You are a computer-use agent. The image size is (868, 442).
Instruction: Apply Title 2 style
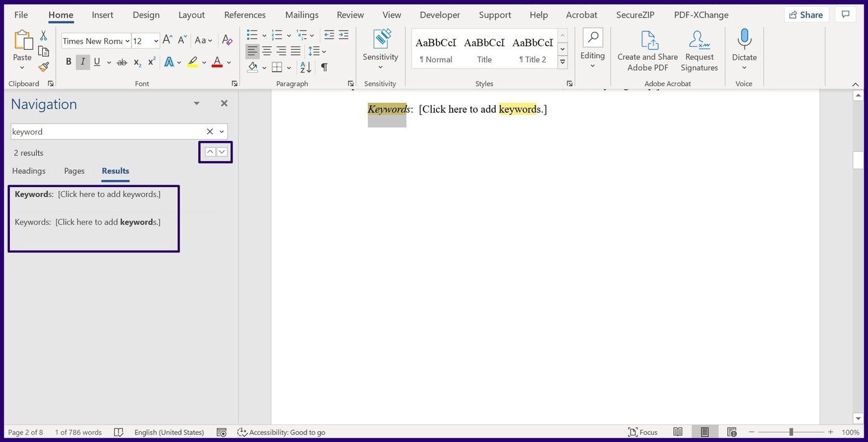[x=533, y=49]
